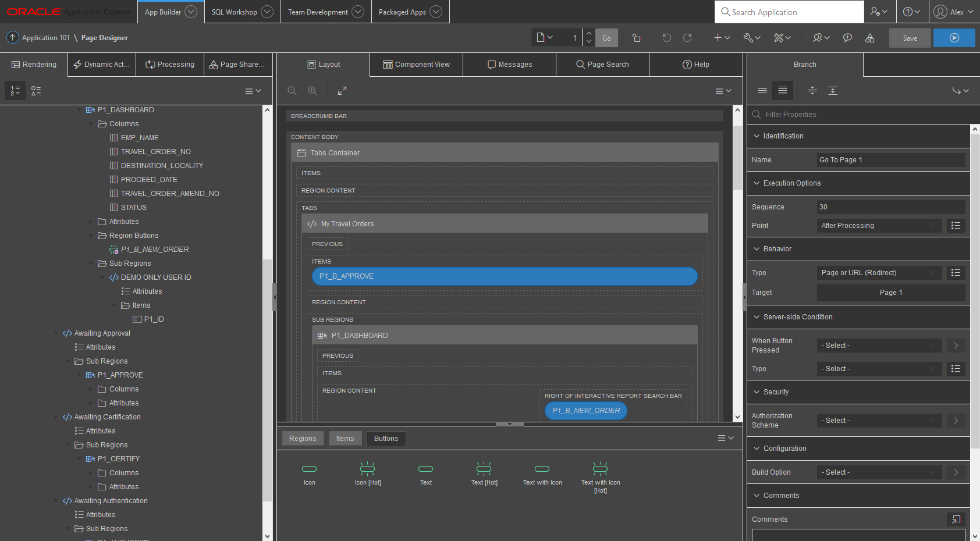Open the SQL Workshop menu
The image size is (980, 541).
[235, 12]
